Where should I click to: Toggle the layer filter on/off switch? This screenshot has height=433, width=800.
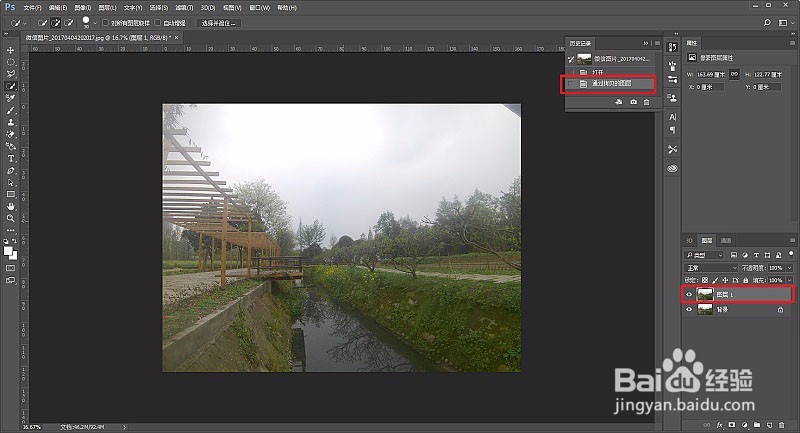pyautogui.click(x=791, y=253)
